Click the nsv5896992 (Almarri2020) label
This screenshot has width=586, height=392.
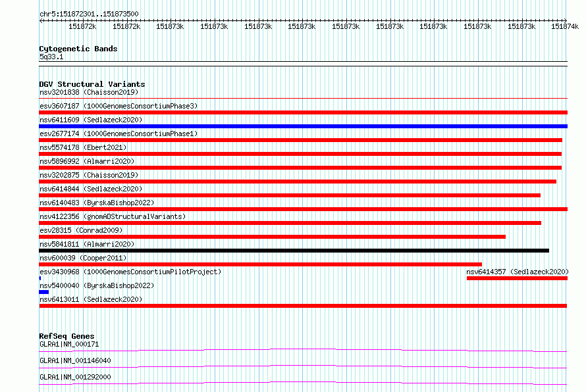pyautogui.click(x=87, y=161)
